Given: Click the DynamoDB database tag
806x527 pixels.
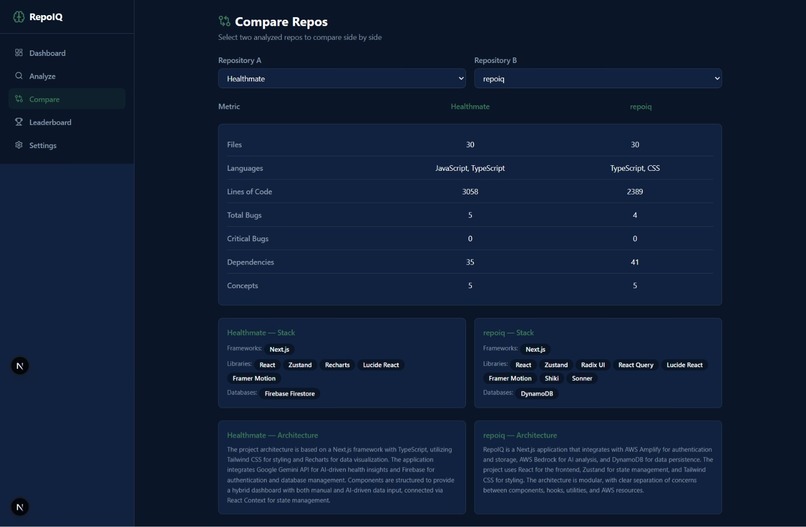Looking at the screenshot, I should click(x=537, y=394).
